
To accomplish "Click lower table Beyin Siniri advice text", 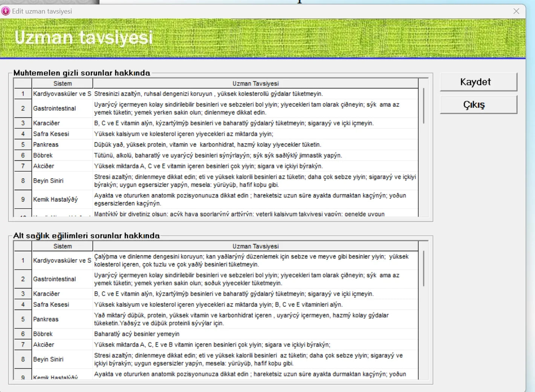I will click(255, 359).
